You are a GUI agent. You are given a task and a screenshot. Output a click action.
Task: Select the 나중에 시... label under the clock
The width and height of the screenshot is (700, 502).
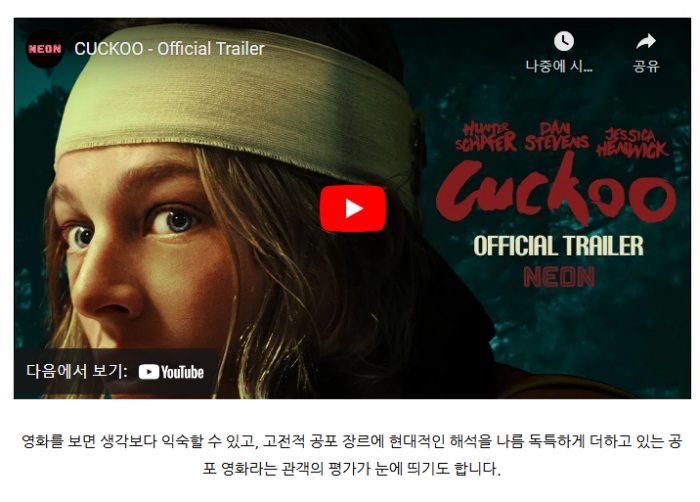[x=559, y=66]
